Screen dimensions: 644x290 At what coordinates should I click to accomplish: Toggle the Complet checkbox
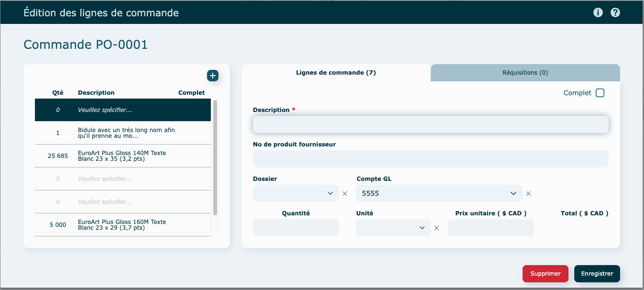click(600, 93)
